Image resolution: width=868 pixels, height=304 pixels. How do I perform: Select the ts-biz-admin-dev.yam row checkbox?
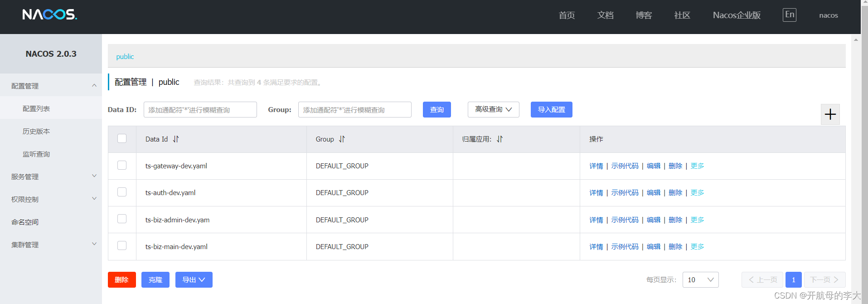[122, 219]
